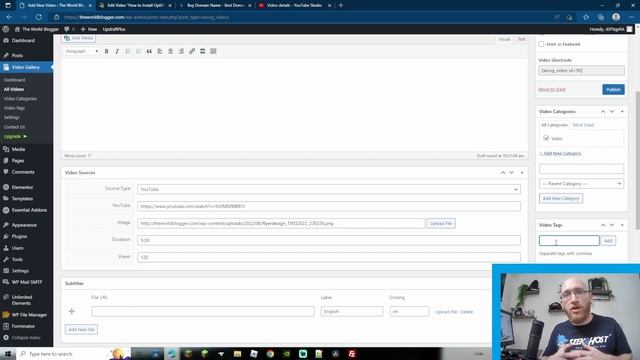640x360 pixels.
Task: Click the Add New File button
Action: coord(81,329)
